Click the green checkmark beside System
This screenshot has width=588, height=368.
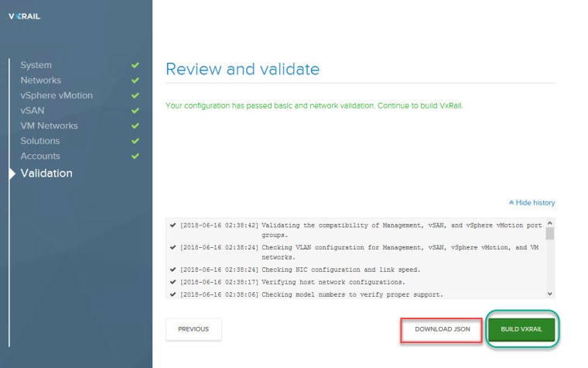[135, 65]
